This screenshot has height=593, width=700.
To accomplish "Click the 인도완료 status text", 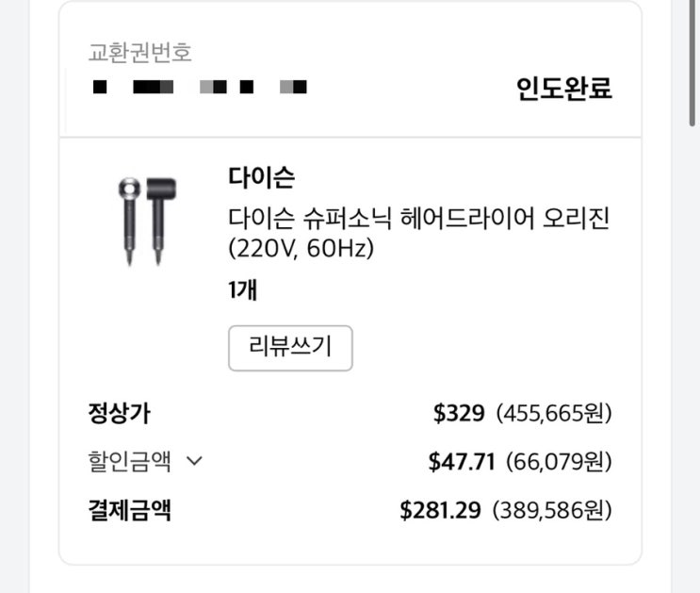I will (563, 90).
